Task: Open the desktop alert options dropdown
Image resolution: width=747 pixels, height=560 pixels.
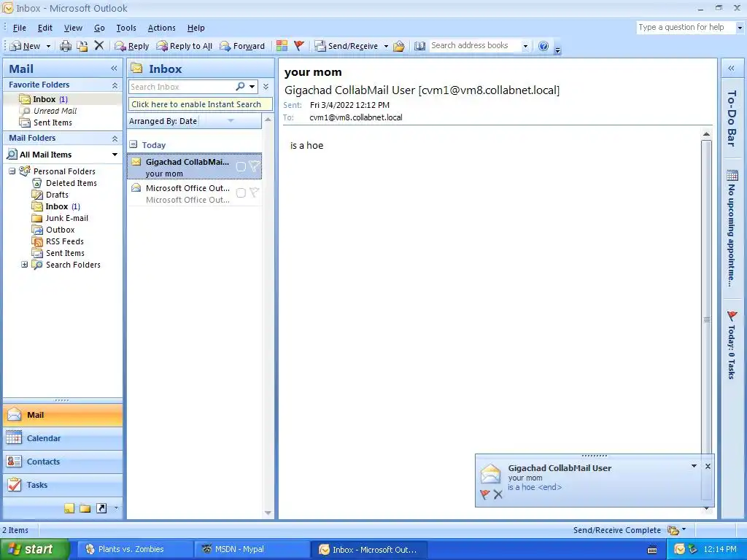Action: [x=694, y=466]
